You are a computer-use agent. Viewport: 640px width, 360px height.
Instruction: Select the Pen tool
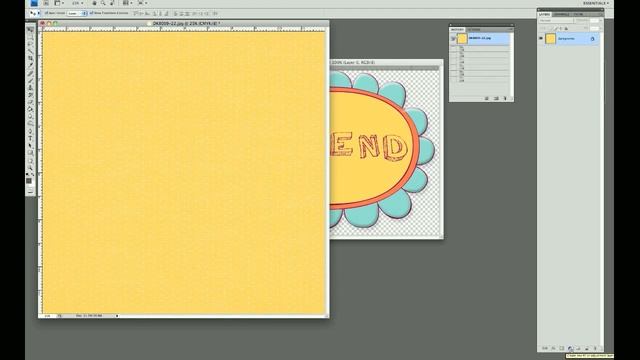point(31,131)
